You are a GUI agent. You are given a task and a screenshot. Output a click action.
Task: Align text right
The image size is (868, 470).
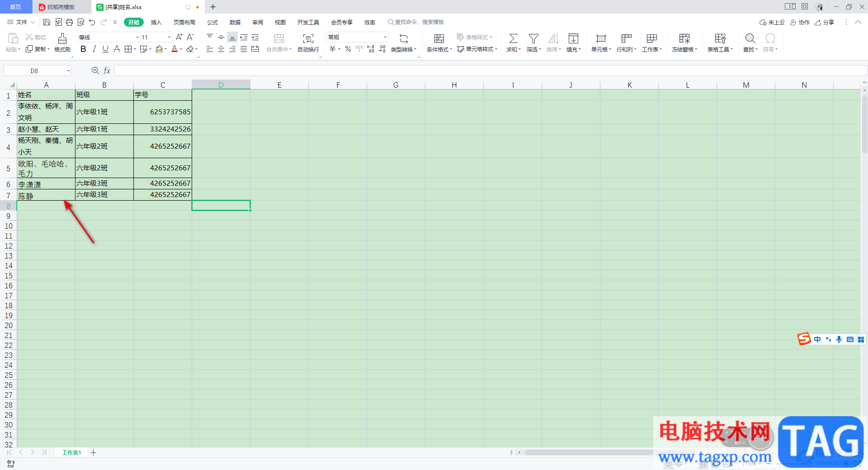click(232, 49)
